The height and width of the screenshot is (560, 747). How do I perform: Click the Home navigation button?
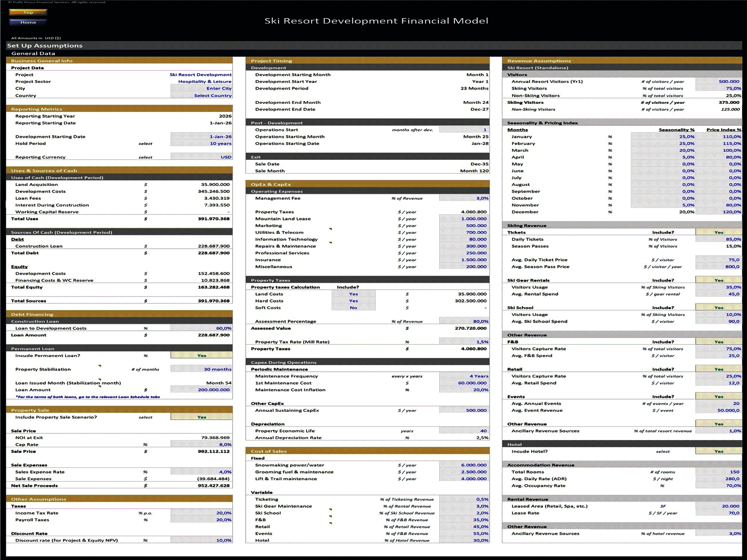(x=28, y=22)
